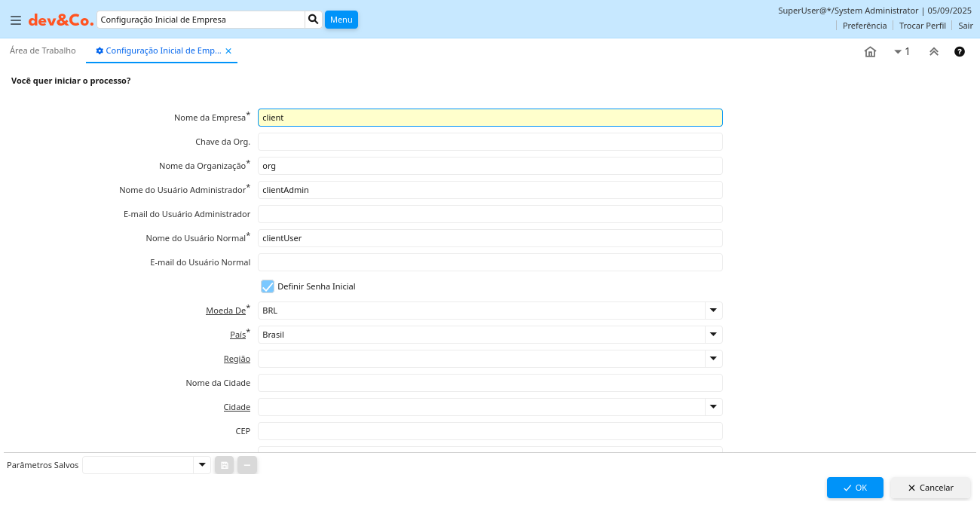Close the Configuração Inicial de Empresa tab

tap(228, 51)
